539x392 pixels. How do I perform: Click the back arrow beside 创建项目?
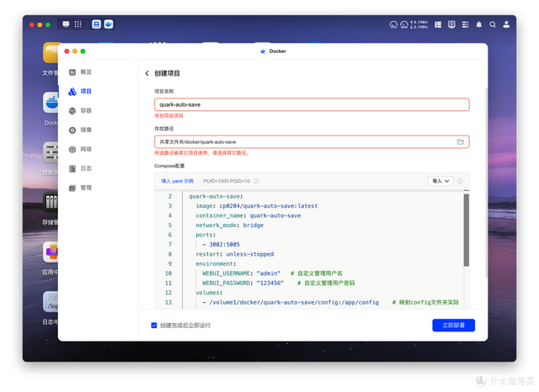tap(147, 74)
